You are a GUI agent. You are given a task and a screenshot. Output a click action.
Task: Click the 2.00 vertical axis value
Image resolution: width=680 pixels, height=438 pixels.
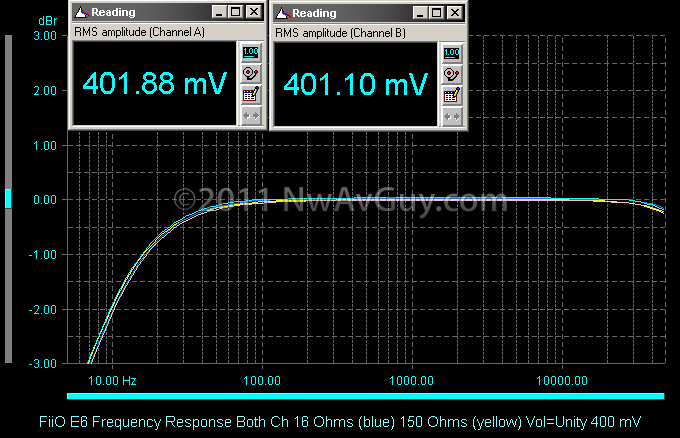pos(45,91)
